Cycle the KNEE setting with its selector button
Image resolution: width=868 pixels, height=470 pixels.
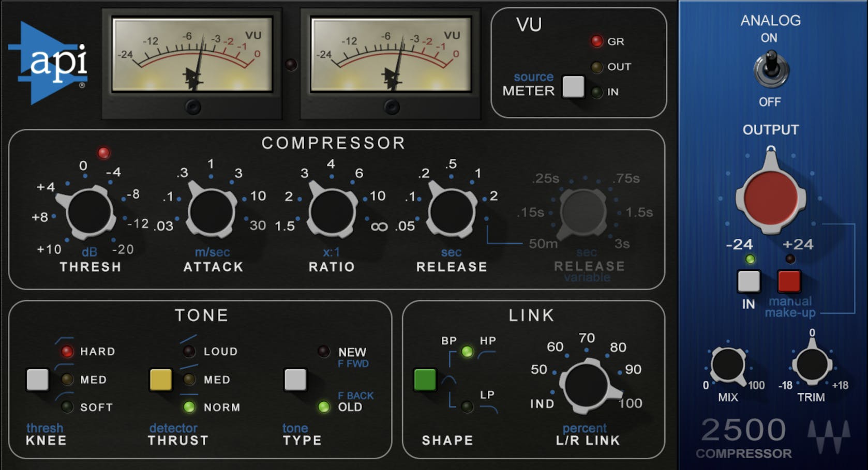point(37,380)
